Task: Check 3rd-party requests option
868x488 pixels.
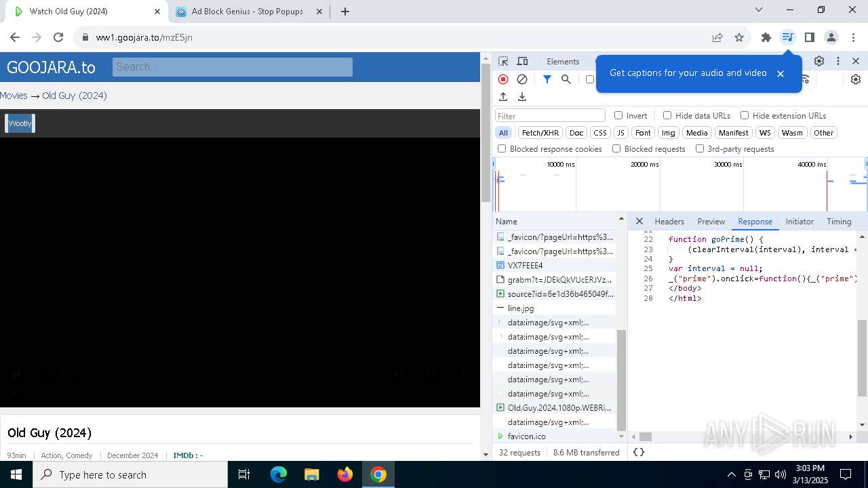Action: tap(700, 148)
